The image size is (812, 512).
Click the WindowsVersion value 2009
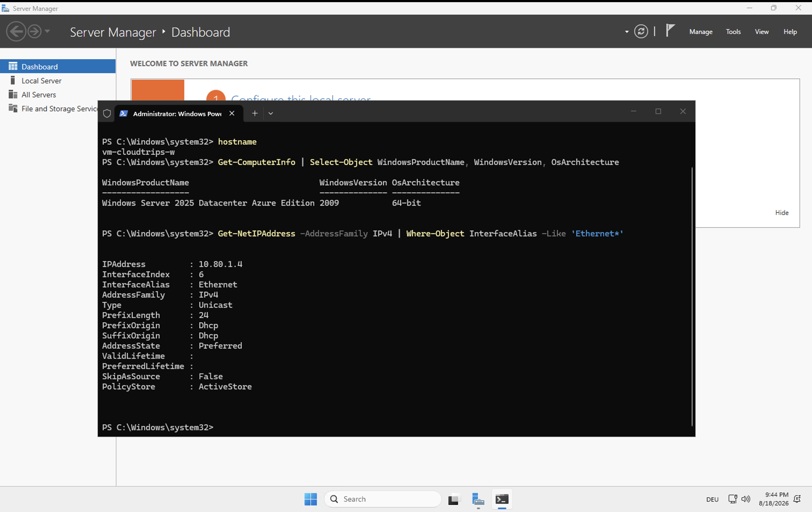329,203
